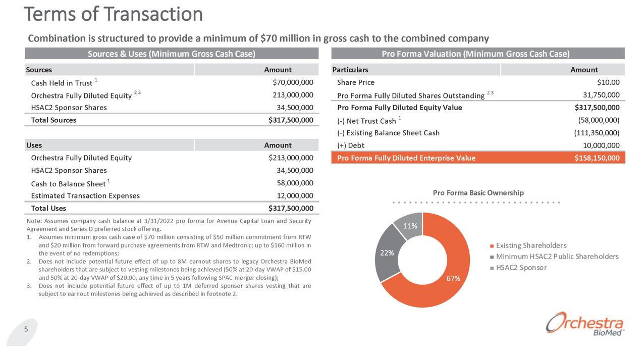Select the Estimated Transaction Expenses row label
Viewport: 644px width, 351px height.
(x=85, y=195)
